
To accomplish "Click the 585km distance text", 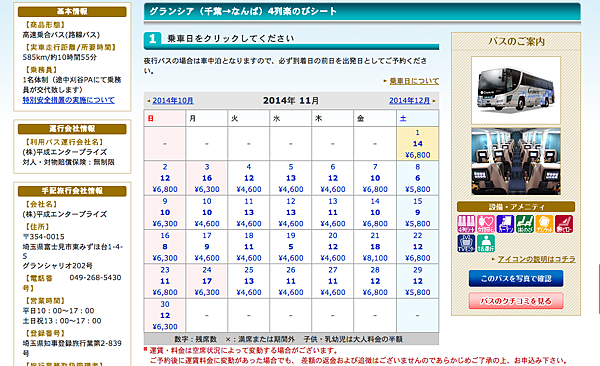I will pyautogui.click(x=60, y=57).
